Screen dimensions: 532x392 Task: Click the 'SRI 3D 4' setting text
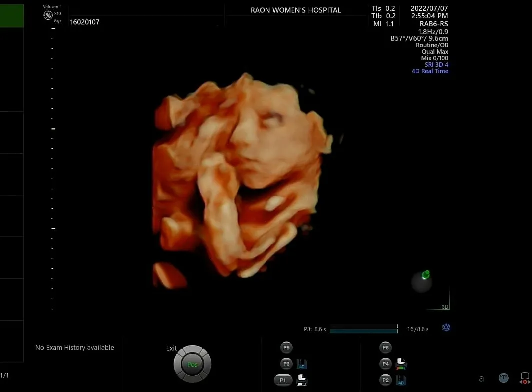coord(436,65)
